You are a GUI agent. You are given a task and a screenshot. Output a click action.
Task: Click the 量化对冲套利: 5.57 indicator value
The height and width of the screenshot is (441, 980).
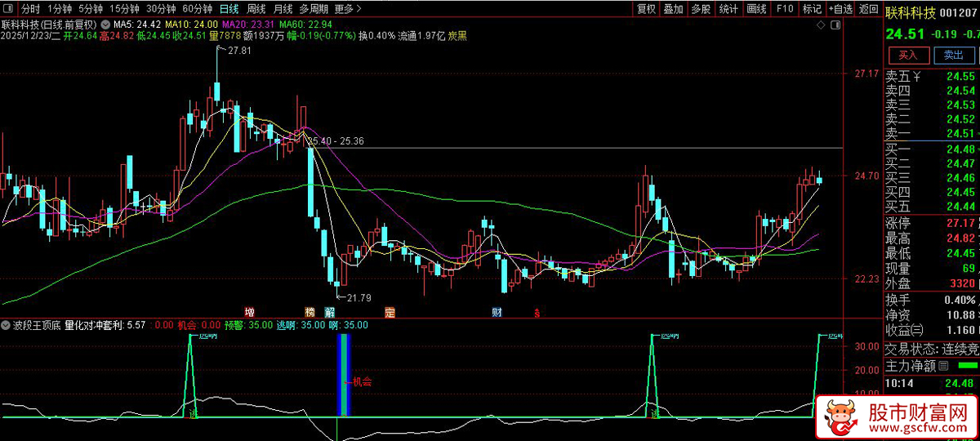click(105, 325)
